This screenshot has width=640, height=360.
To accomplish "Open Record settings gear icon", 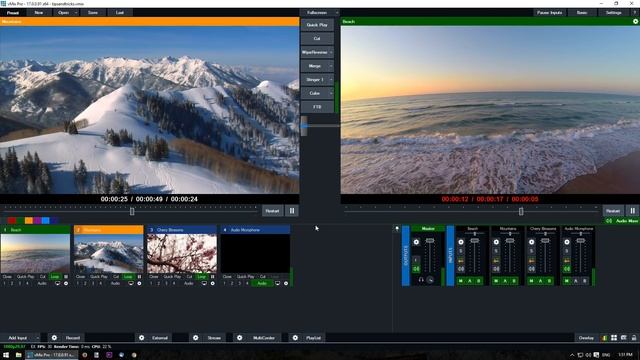I will click(x=54, y=338).
